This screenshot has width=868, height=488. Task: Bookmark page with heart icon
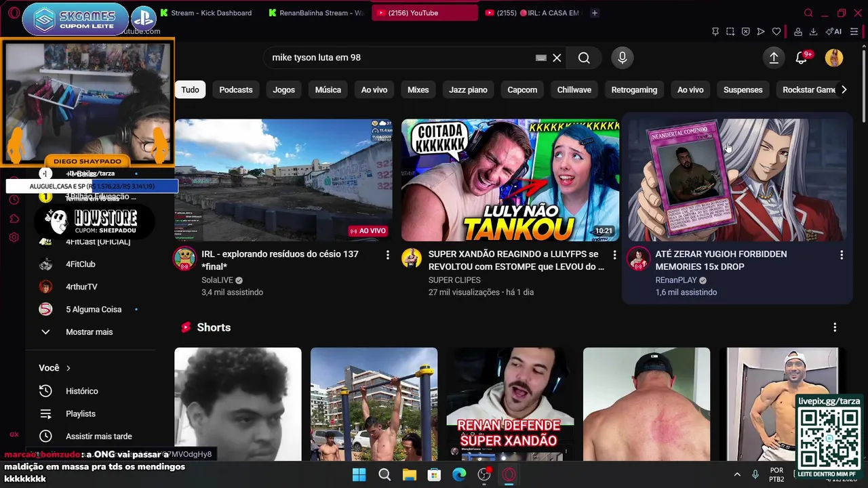click(x=776, y=32)
